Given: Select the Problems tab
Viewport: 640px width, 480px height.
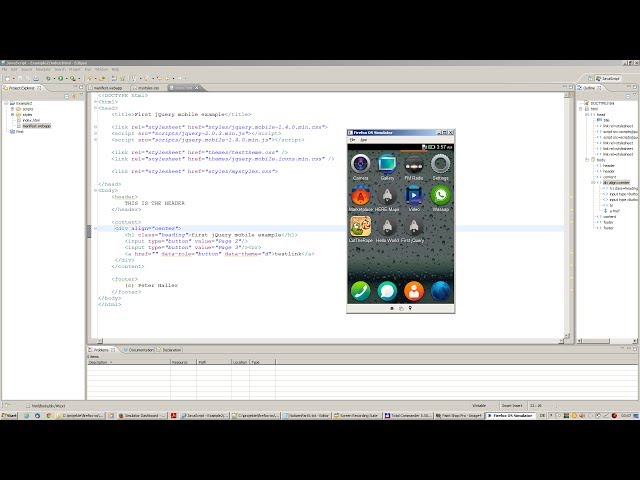Looking at the screenshot, I should point(101,350).
